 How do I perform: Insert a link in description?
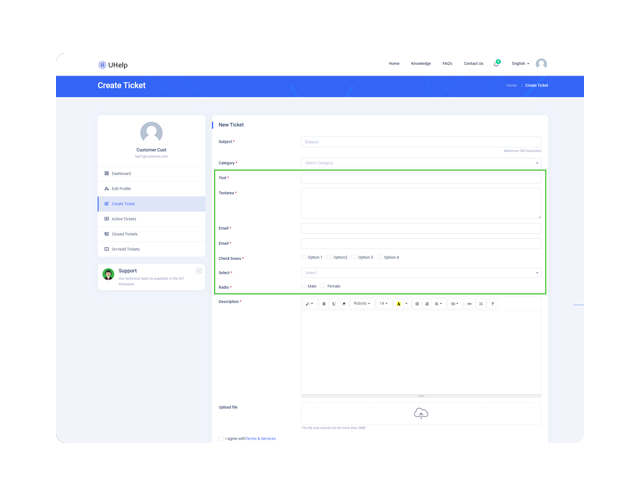pyautogui.click(x=469, y=304)
